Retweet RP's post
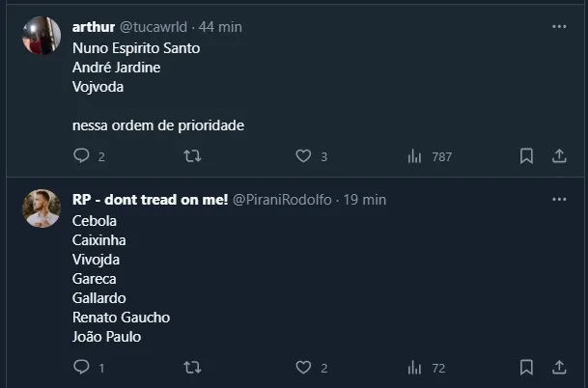The height and width of the screenshot is (388, 588). click(192, 367)
